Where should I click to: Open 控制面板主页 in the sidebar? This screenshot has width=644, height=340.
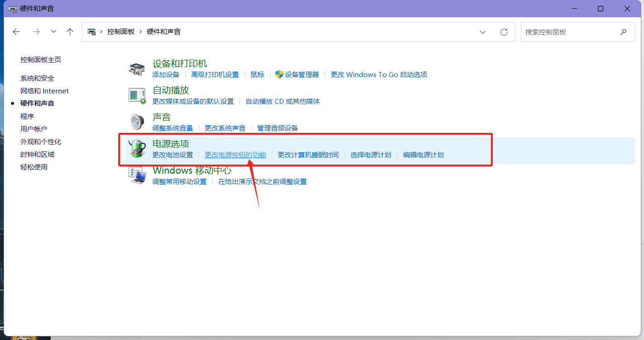(40, 60)
